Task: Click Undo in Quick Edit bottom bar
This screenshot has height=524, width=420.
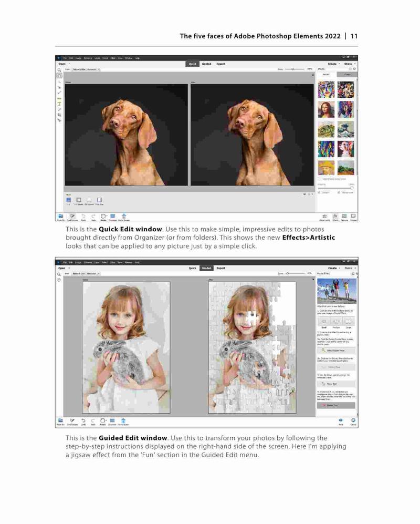Action: click(x=83, y=217)
